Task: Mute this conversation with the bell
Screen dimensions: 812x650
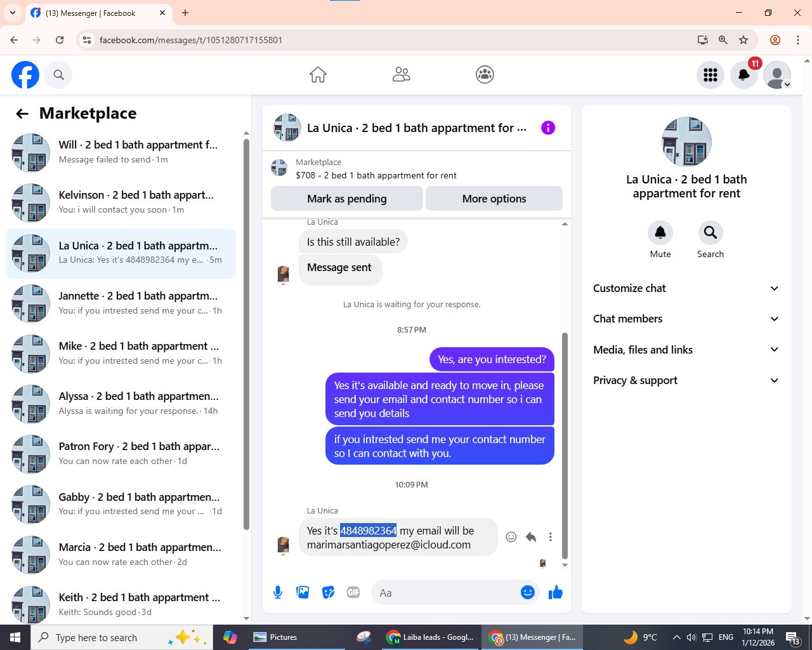Action: point(660,233)
